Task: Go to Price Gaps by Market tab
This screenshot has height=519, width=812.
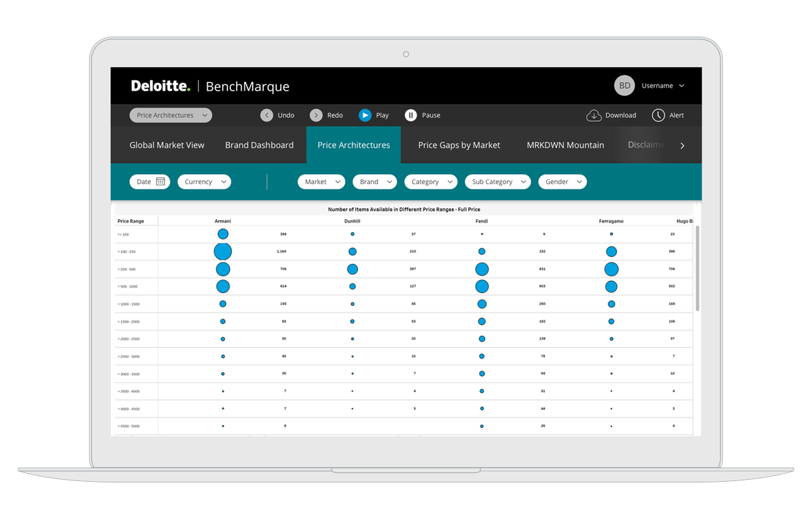Action: (x=459, y=145)
